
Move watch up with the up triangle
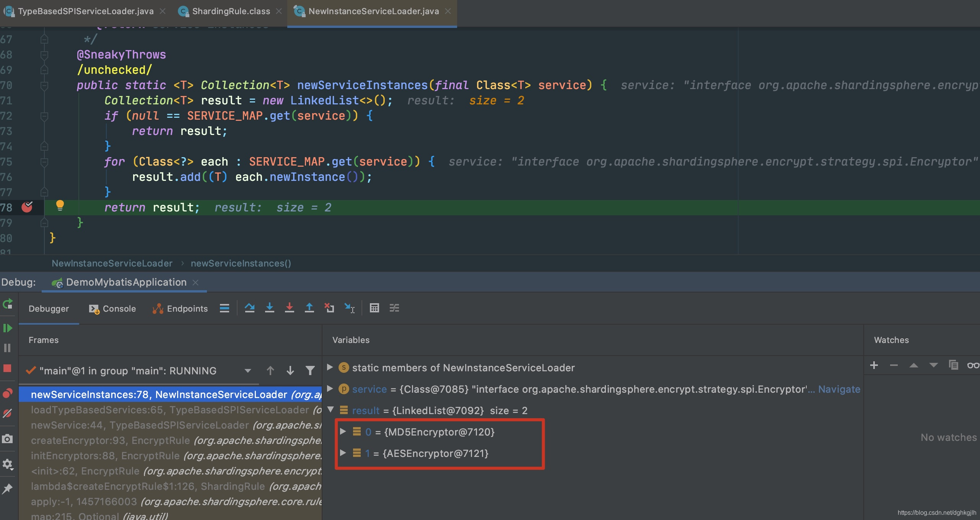tap(914, 366)
